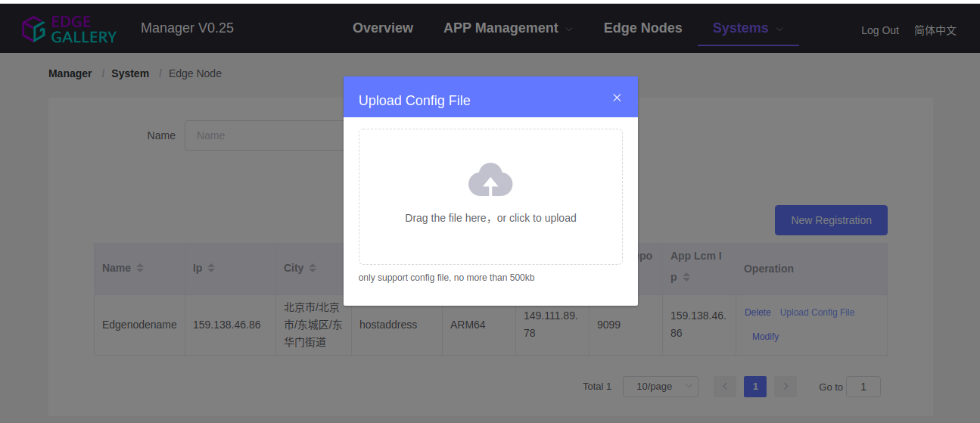Click the New Registration button

click(x=831, y=220)
